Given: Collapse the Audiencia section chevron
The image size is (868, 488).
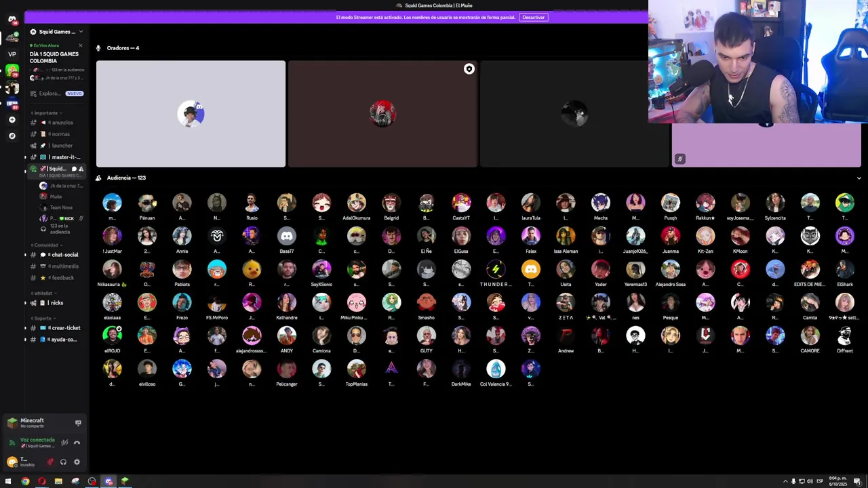Looking at the screenshot, I should [x=859, y=178].
